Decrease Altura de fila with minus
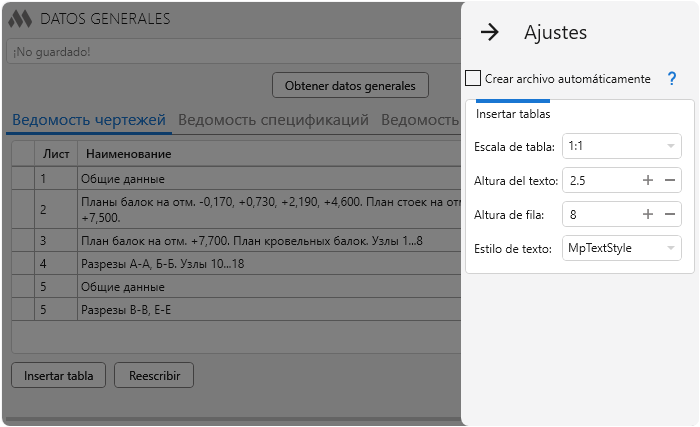Viewport: 700px width, 427px height. pos(670,214)
